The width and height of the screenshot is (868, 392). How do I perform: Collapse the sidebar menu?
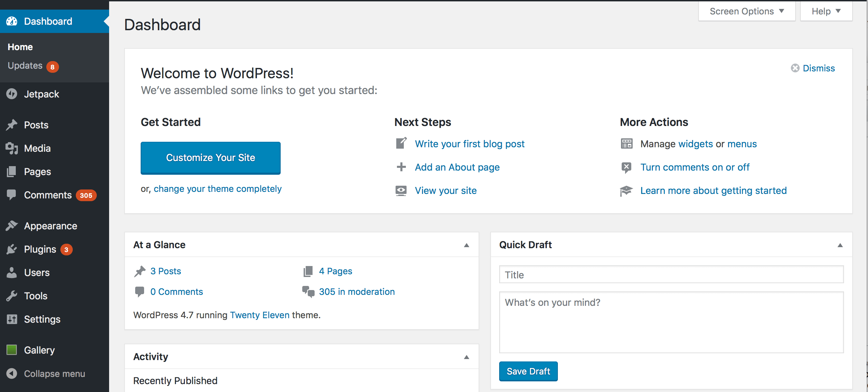(46, 373)
